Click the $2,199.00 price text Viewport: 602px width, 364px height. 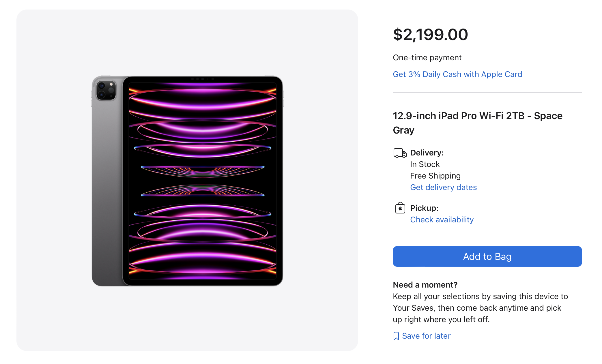[x=430, y=35]
